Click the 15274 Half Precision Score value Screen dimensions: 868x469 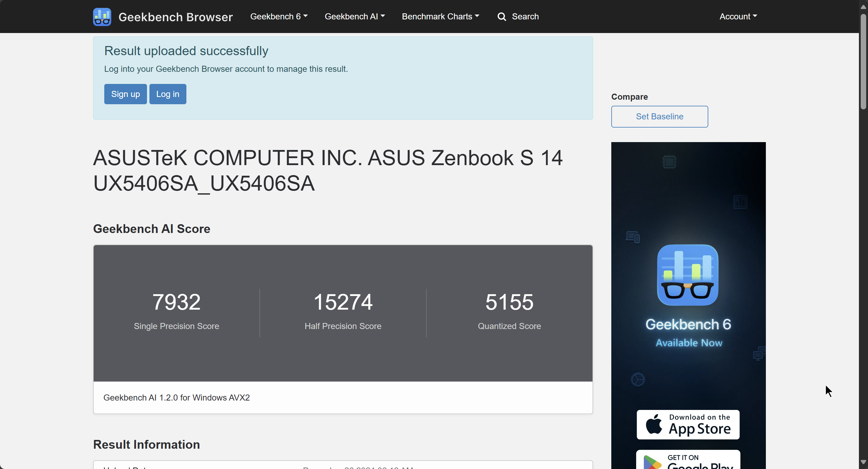click(343, 302)
